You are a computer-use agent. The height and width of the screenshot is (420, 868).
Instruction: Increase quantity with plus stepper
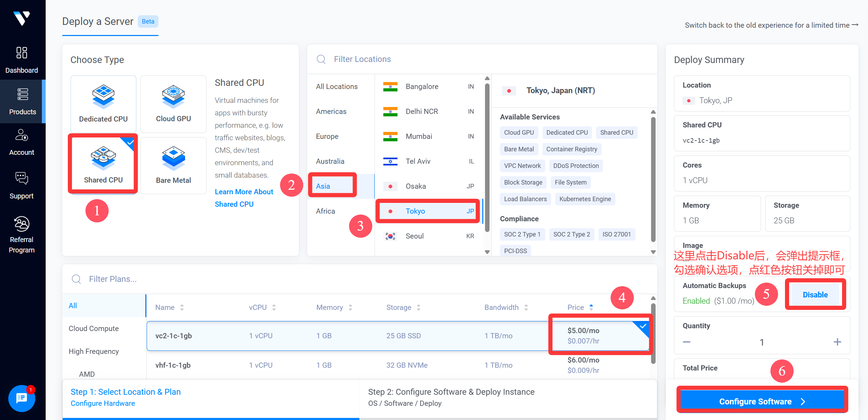837,342
